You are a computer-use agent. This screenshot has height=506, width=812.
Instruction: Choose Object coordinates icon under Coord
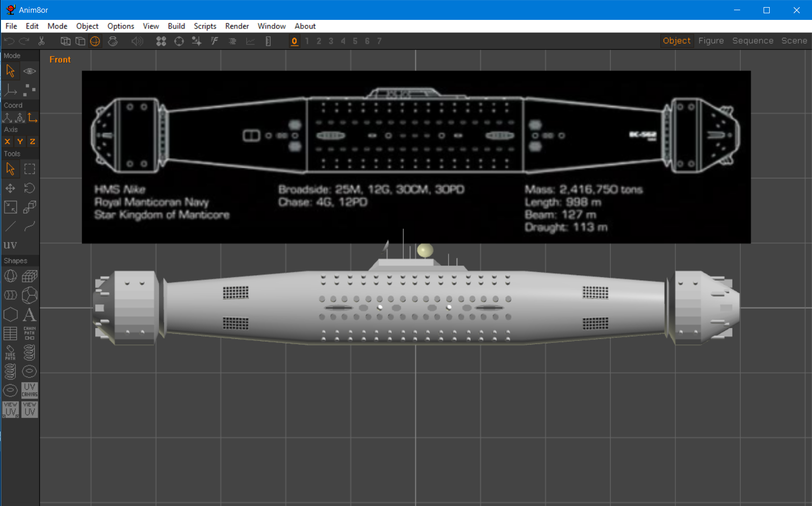(x=20, y=118)
